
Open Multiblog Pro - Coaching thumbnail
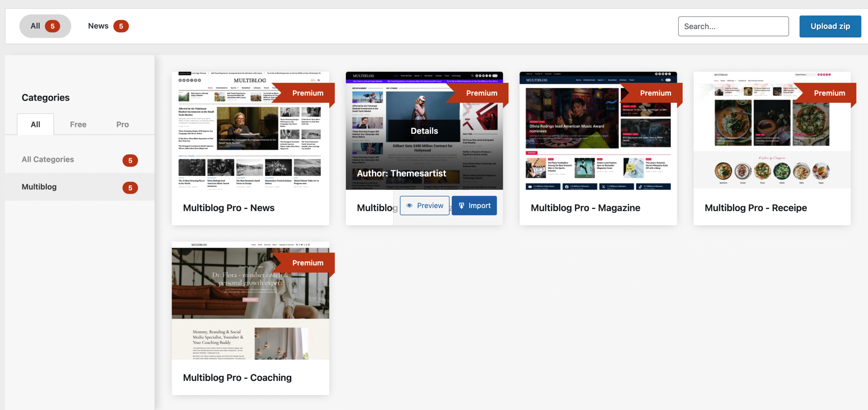tap(250, 301)
